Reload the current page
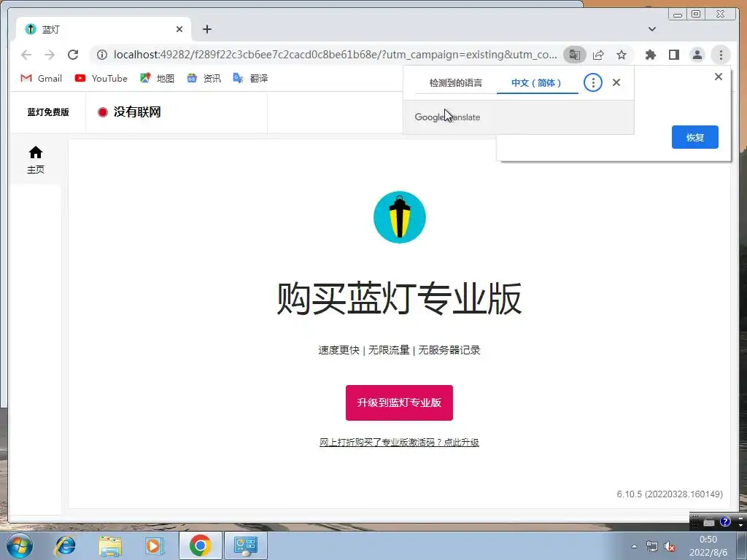The image size is (747, 560). point(73,55)
